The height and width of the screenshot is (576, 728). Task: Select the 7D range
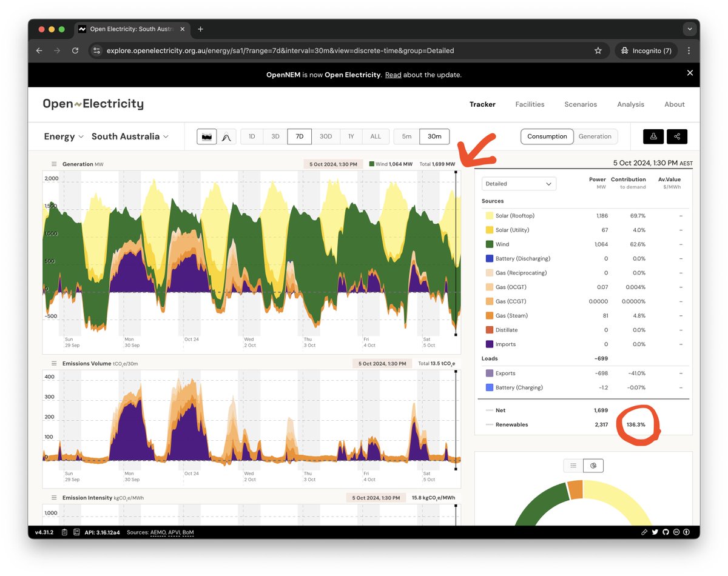300,136
